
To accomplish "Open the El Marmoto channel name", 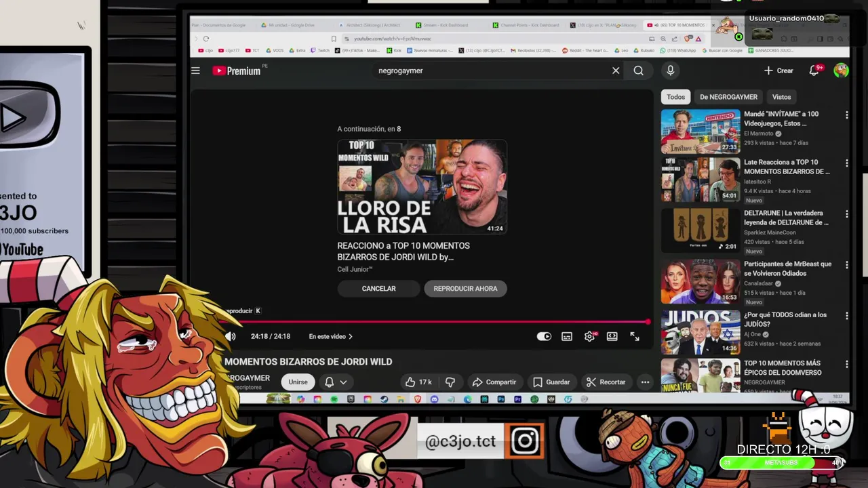I will [x=758, y=134].
